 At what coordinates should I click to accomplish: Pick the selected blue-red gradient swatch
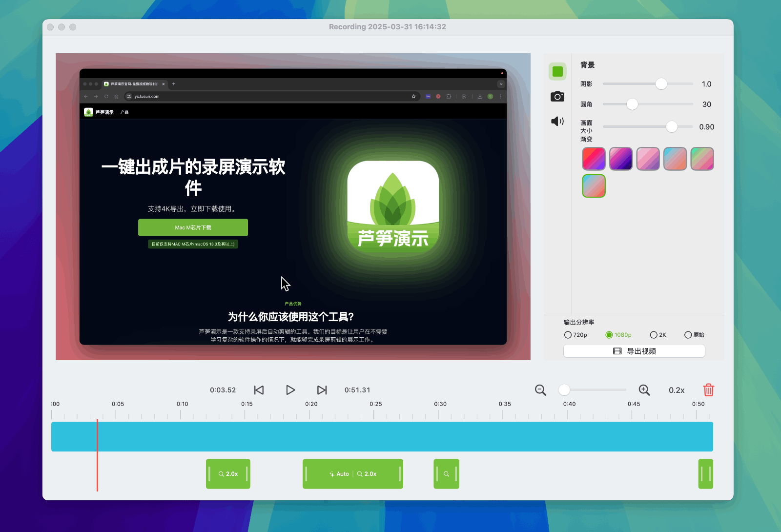pyautogui.click(x=594, y=186)
